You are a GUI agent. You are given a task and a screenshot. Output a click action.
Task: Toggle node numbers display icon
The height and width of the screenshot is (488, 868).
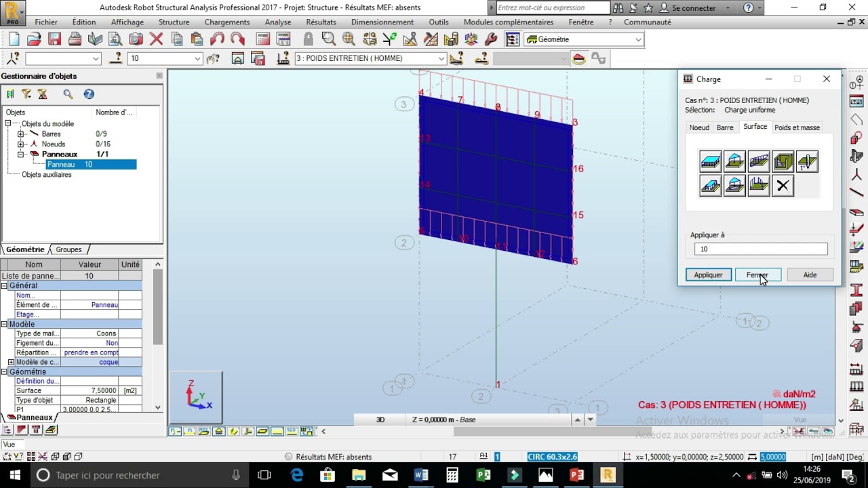tap(175, 431)
